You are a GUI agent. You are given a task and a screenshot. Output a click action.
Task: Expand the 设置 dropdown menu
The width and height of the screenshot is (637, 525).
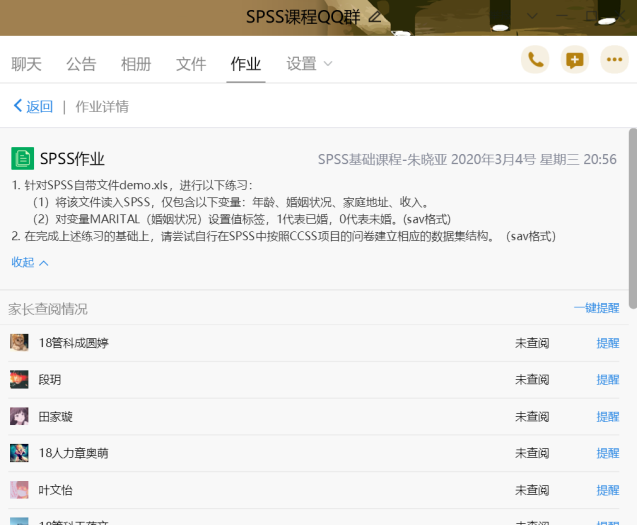309,64
